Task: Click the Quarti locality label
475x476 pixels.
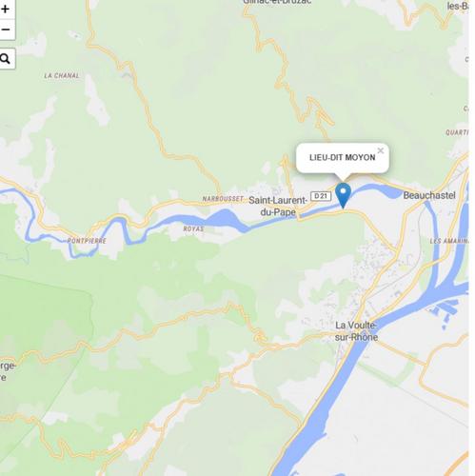Action: click(x=457, y=132)
